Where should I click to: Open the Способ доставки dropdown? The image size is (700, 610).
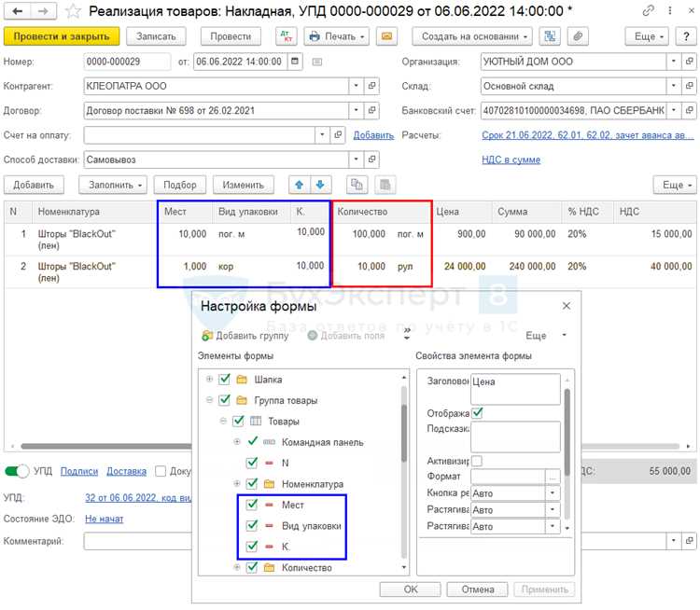(x=356, y=159)
